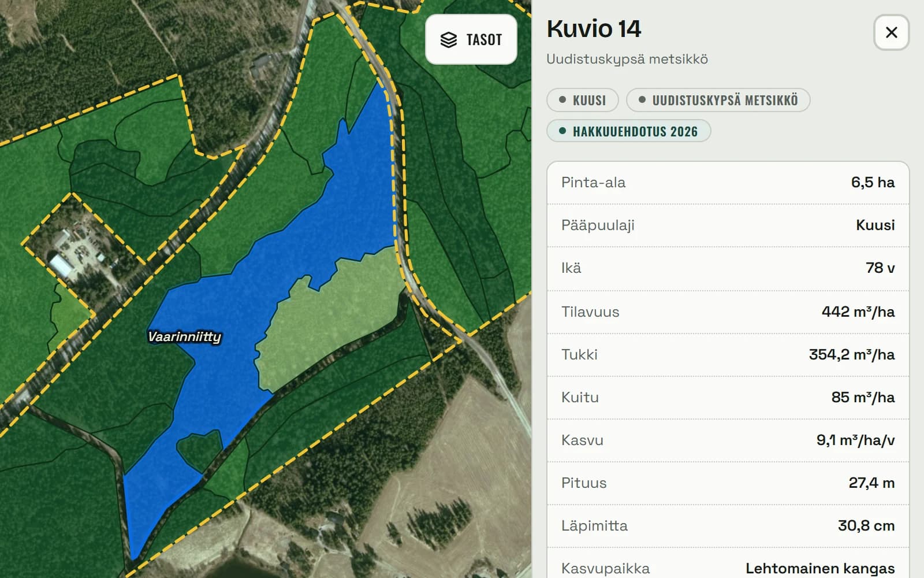The image size is (924, 578).
Task: Select the Tilavuus row label
Action: pyautogui.click(x=590, y=312)
